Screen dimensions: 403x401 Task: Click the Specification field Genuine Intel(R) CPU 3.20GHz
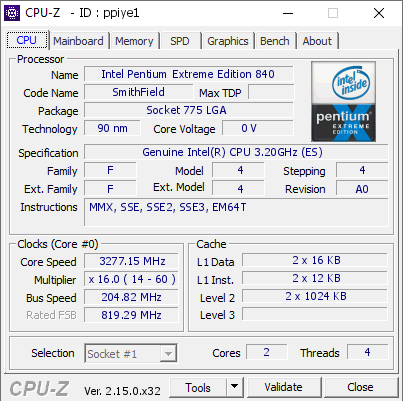[236, 152]
